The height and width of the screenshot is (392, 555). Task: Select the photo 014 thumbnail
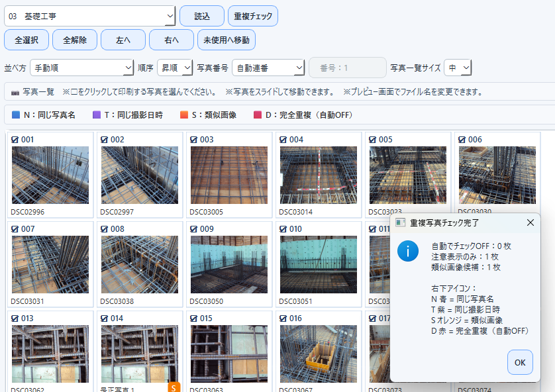140,354
